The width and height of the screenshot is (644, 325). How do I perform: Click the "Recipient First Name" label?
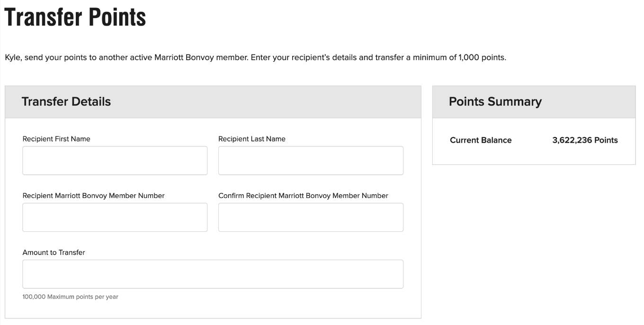coord(56,139)
